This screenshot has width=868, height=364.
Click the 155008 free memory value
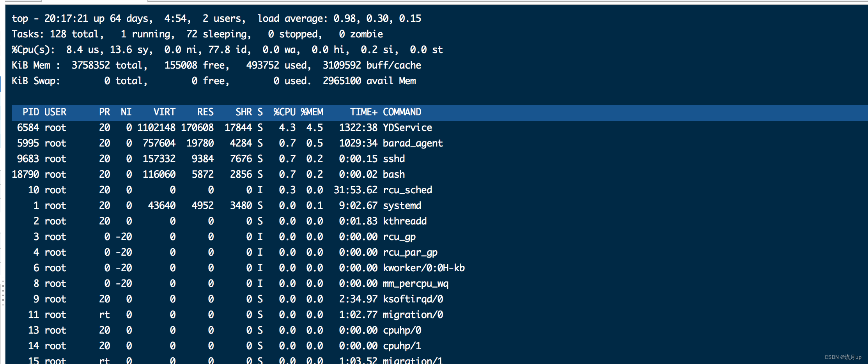click(x=181, y=65)
